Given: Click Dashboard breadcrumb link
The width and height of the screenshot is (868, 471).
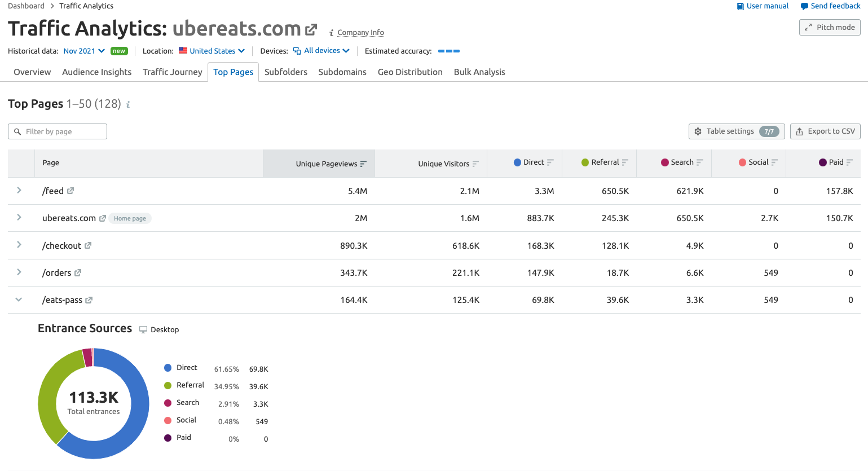Looking at the screenshot, I should [x=26, y=6].
